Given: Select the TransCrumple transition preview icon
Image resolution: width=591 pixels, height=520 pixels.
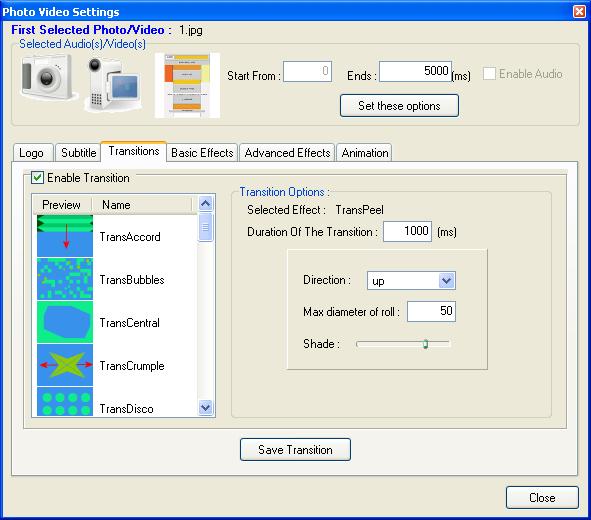Looking at the screenshot, I should 65,365.
